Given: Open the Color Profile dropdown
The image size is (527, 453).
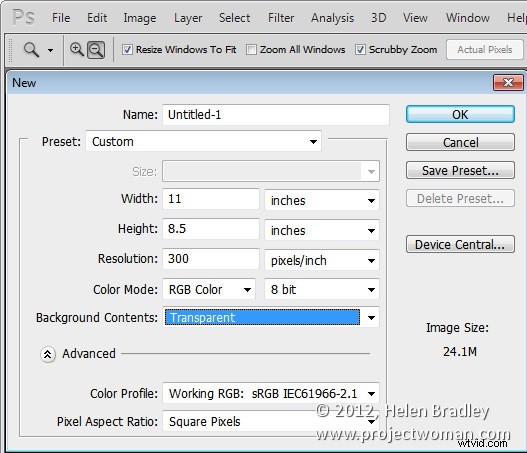Looking at the screenshot, I should coord(271,393).
